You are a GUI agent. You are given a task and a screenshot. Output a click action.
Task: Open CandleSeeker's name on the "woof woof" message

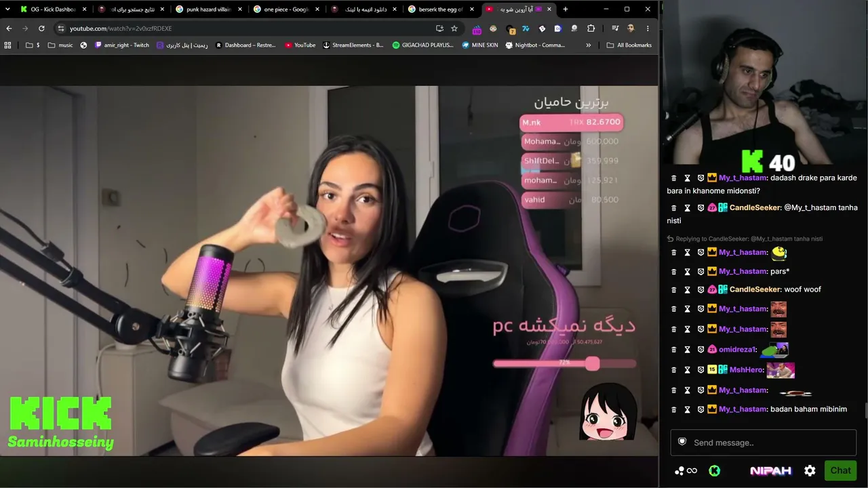pyautogui.click(x=755, y=289)
